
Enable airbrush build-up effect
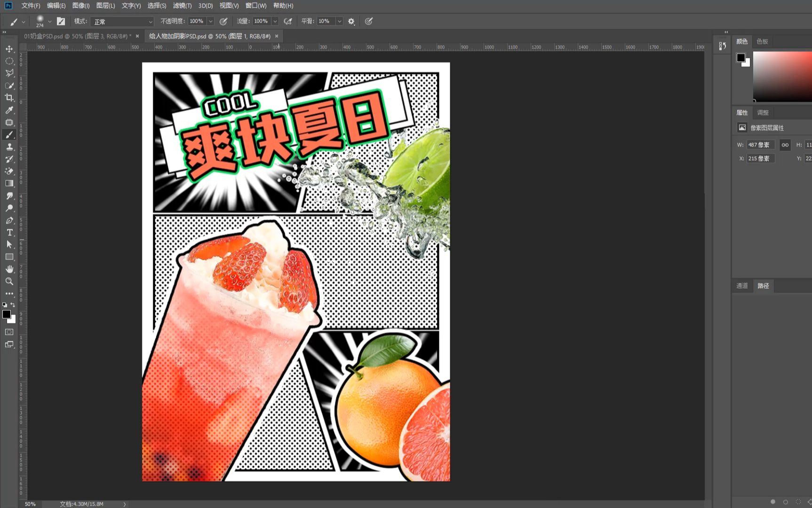288,21
